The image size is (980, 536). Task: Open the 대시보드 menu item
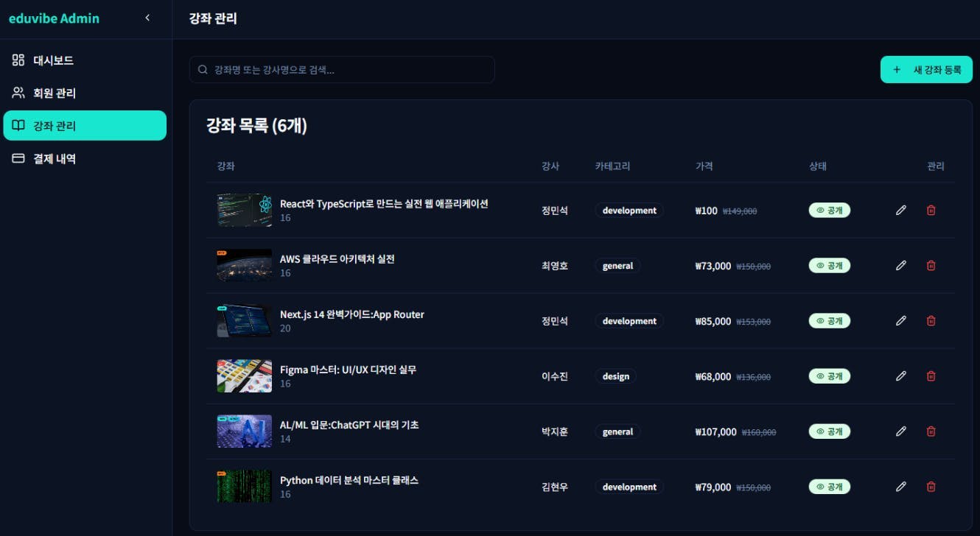(x=85, y=60)
